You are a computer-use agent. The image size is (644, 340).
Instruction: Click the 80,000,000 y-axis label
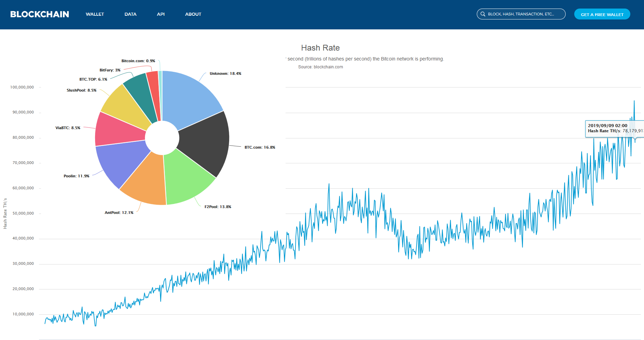coord(23,137)
